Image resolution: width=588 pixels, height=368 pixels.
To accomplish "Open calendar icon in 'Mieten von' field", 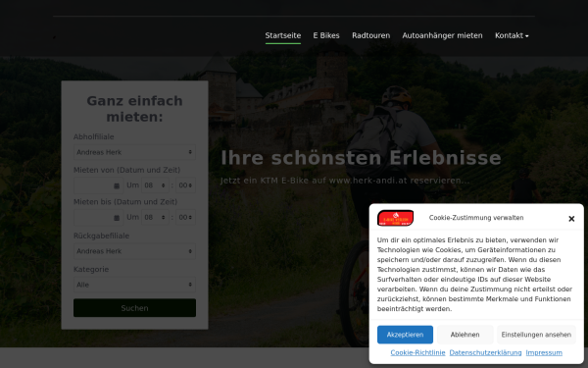I will tap(117, 185).
